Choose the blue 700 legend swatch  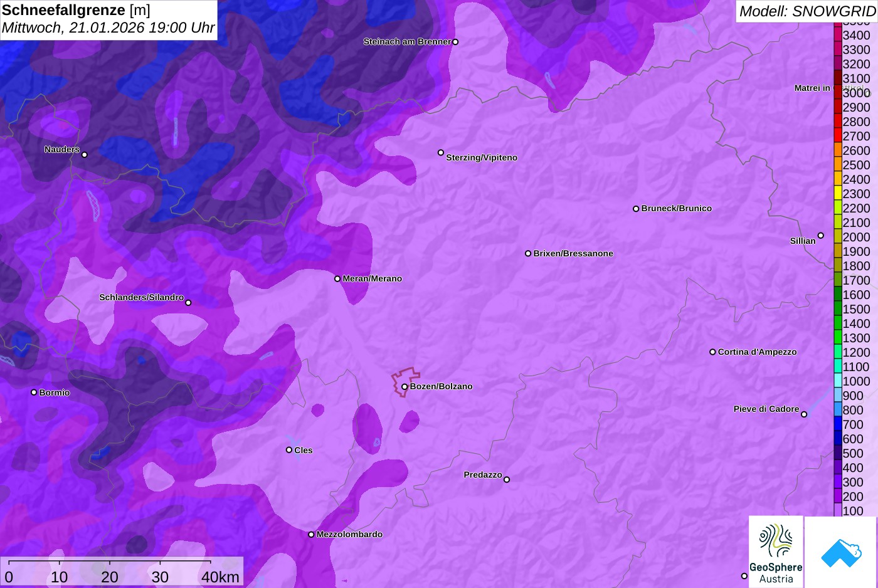coord(838,424)
